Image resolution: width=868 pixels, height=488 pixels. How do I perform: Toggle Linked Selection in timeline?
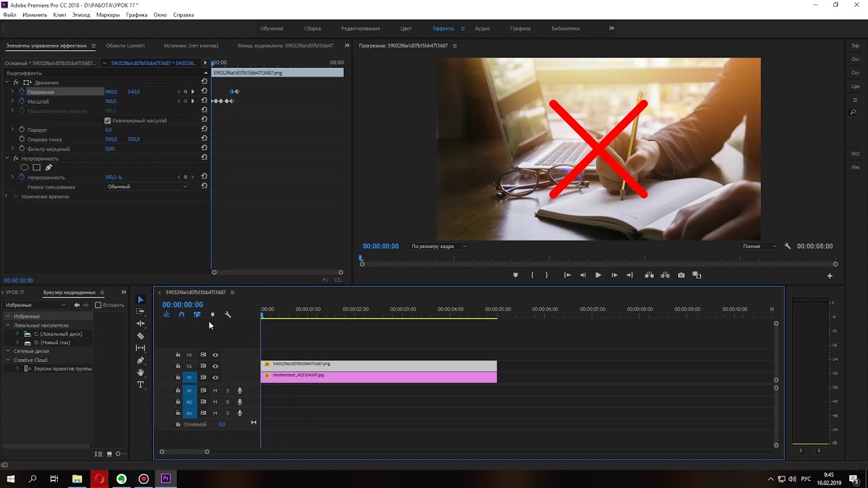[197, 314]
